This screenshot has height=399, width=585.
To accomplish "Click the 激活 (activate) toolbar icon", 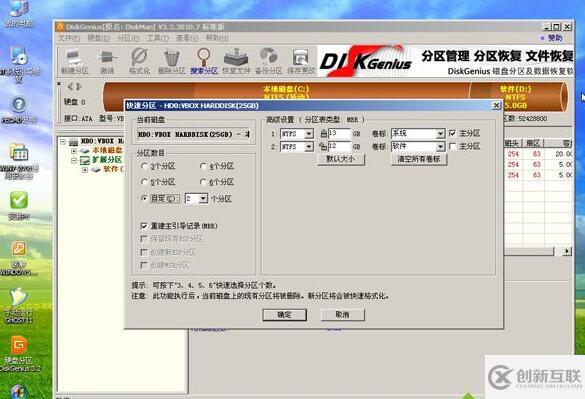I will (107, 61).
